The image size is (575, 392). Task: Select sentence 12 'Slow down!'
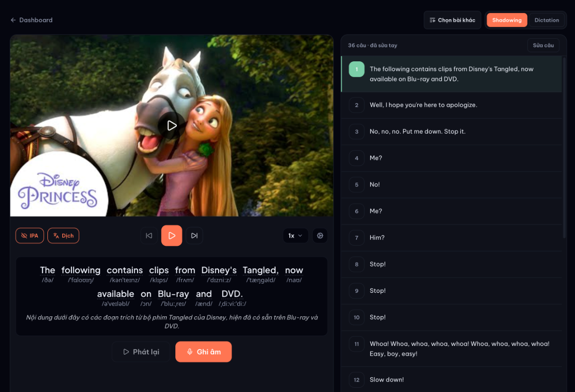[451, 380]
